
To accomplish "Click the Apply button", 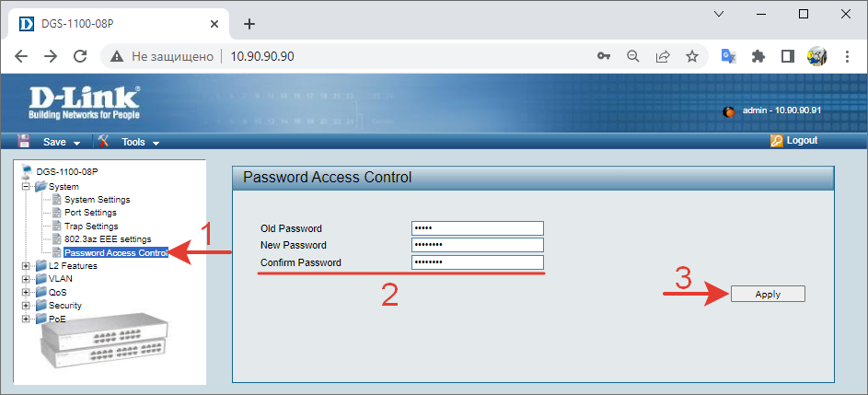I will [768, 294].
